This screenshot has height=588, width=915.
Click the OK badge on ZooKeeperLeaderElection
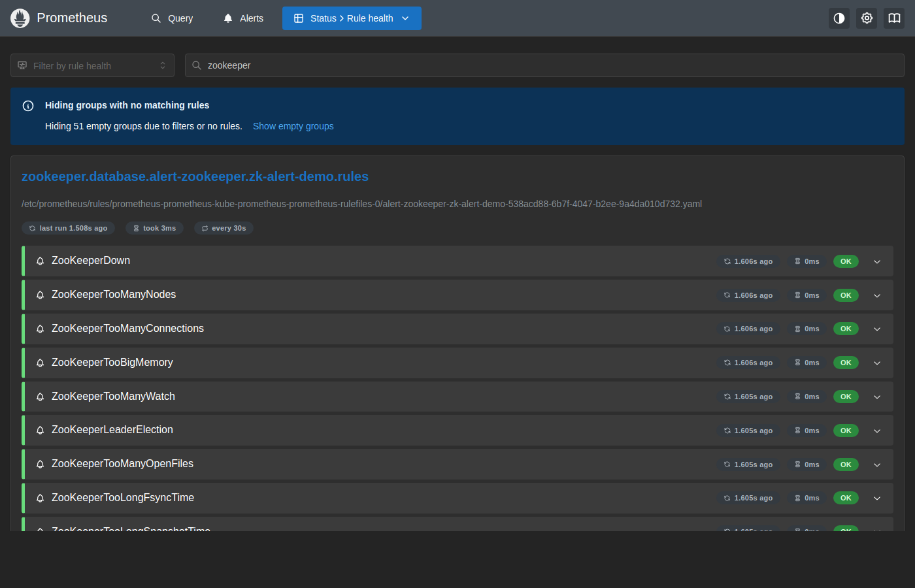coord(846,431)
